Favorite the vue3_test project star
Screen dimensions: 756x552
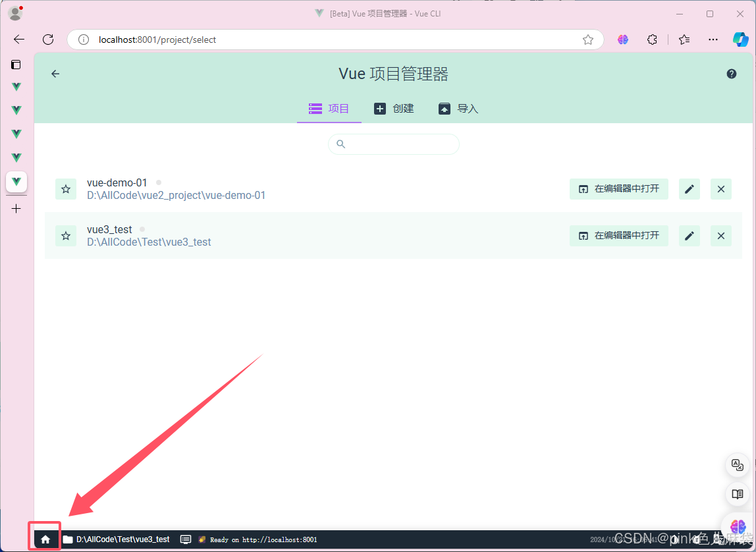[66, 236]
